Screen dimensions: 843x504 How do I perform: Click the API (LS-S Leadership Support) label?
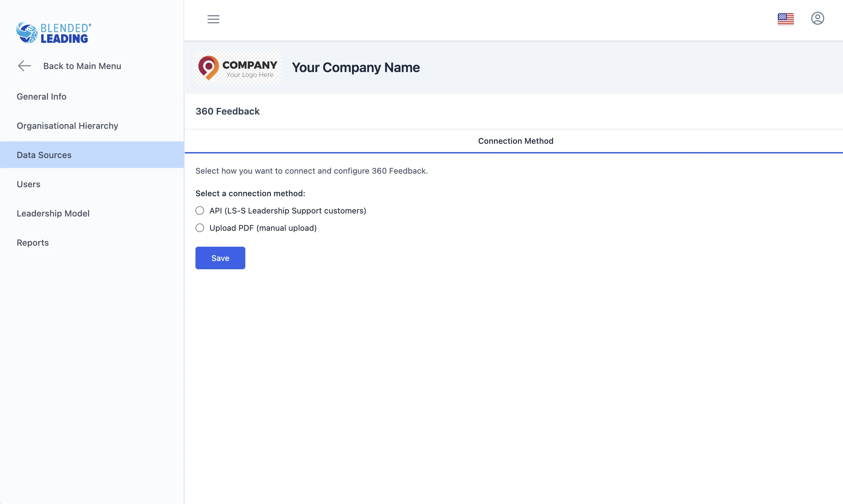288,210
